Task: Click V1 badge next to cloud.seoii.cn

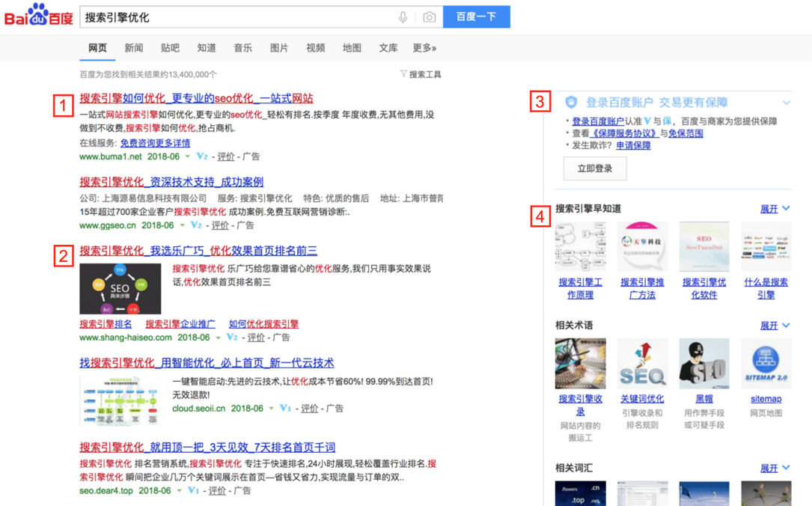Action: (285, 409)
